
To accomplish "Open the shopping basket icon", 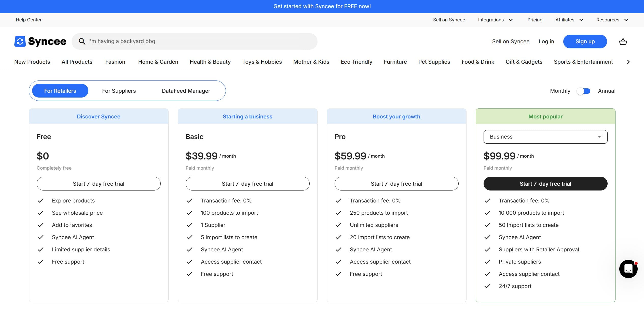I will point(623,42).
